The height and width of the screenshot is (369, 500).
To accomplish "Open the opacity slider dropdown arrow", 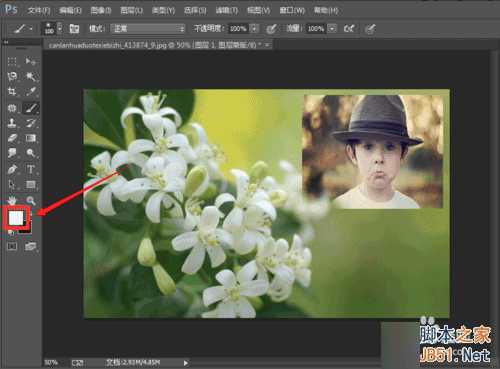I will [x=254, y=29].
